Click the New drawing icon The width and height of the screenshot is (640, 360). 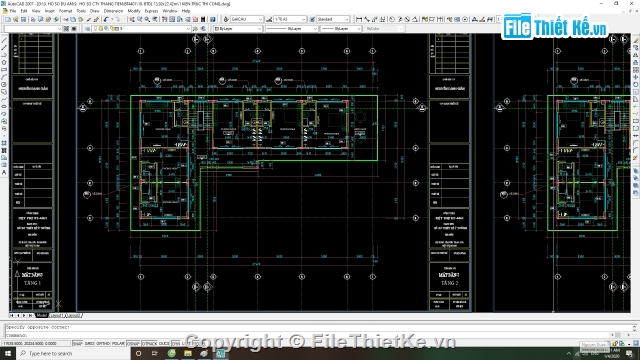coord(8,19)
